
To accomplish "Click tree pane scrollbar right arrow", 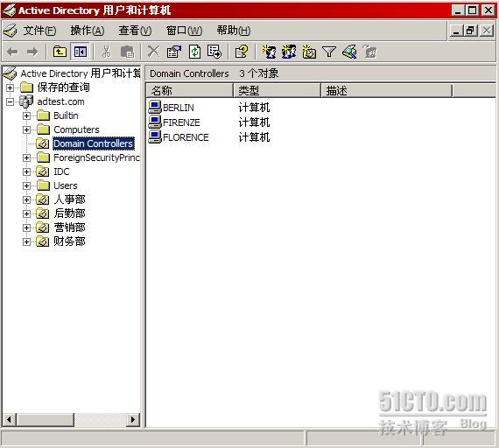I will pyautogui.click(x=133, y=420).
